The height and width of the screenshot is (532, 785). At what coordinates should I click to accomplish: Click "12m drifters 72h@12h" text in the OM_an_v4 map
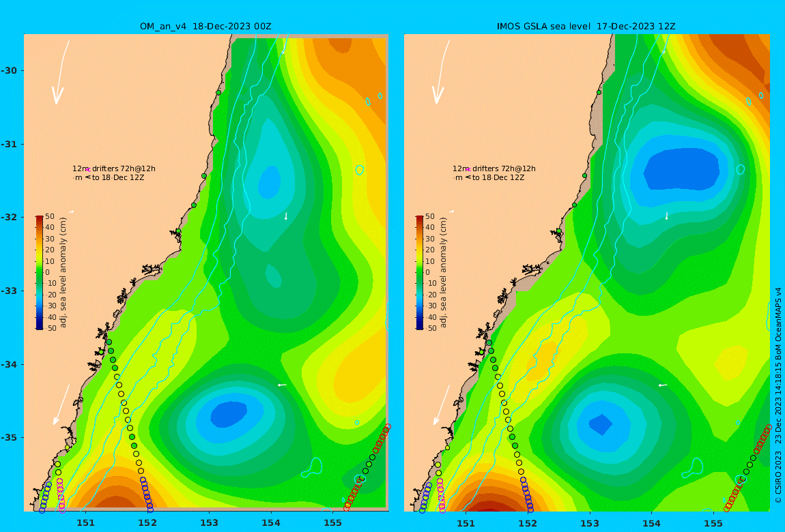tap(113, 168)
